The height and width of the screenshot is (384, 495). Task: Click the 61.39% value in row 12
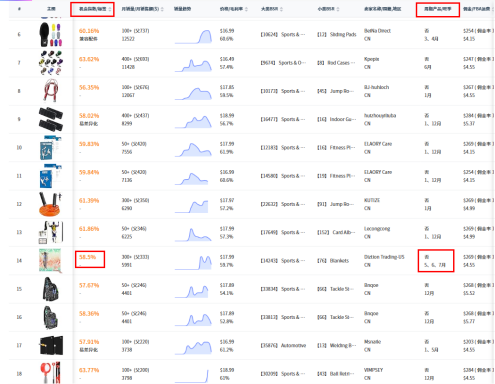click(x=89, y=200)
